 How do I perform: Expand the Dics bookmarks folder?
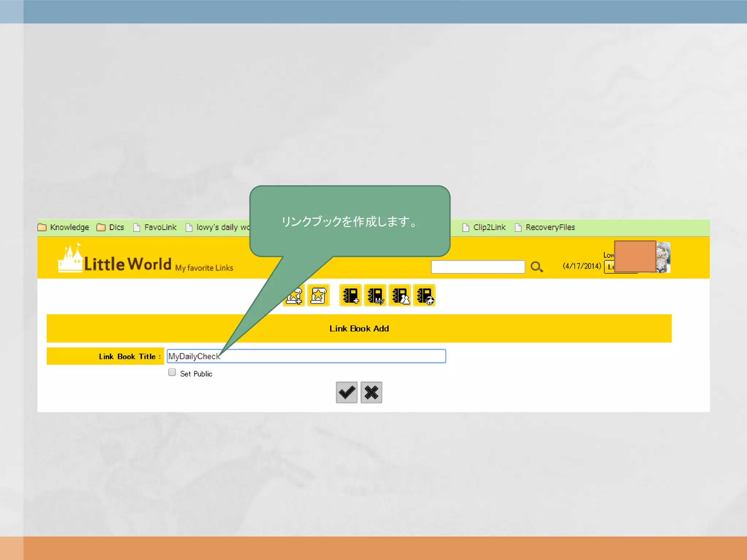111,227
